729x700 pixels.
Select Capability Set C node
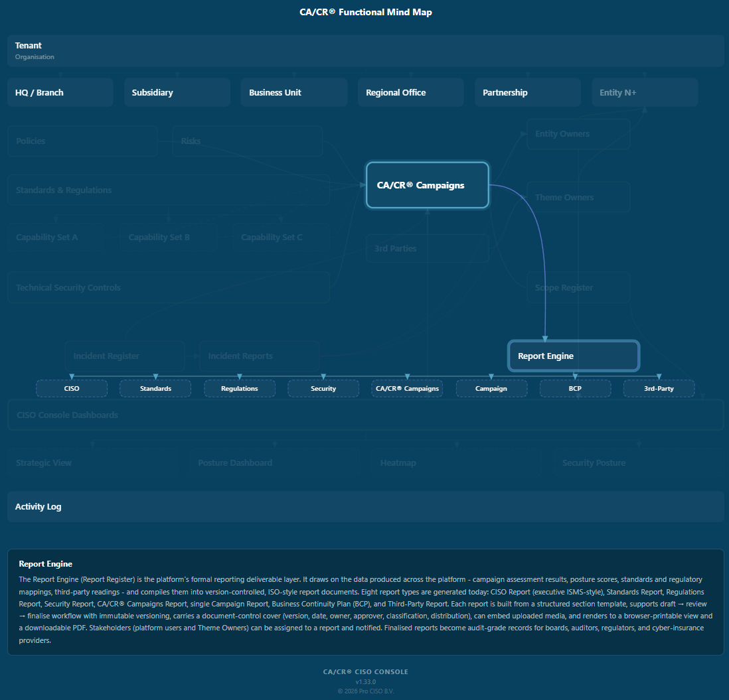[282, 238]
